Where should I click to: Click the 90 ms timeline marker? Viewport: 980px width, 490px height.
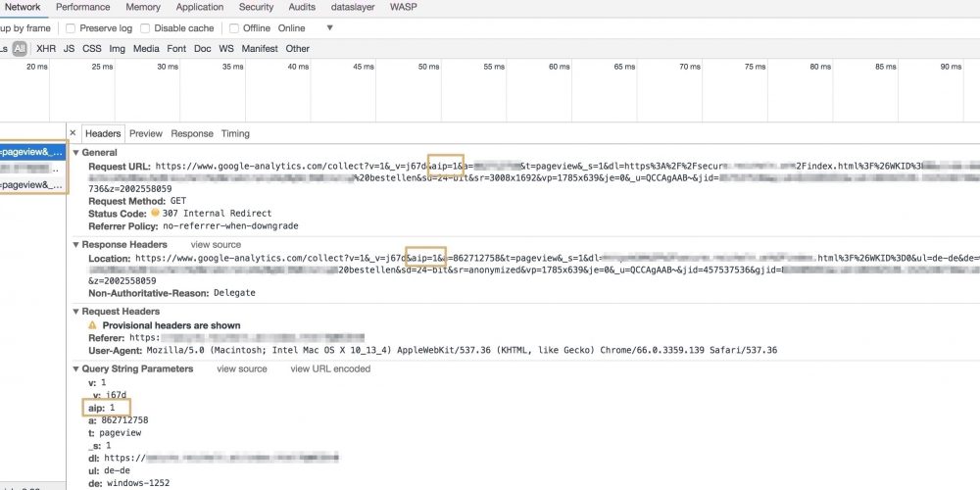click(x=951, y=67)
